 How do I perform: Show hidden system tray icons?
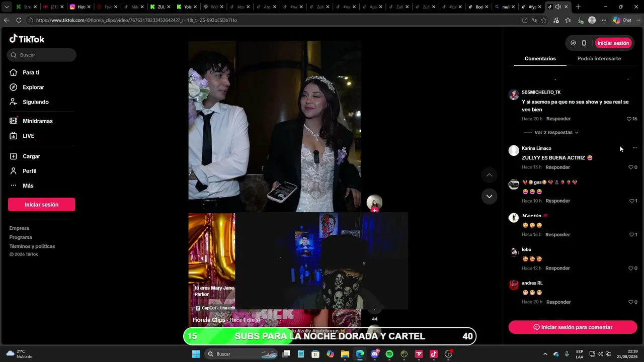pos(546,354)
